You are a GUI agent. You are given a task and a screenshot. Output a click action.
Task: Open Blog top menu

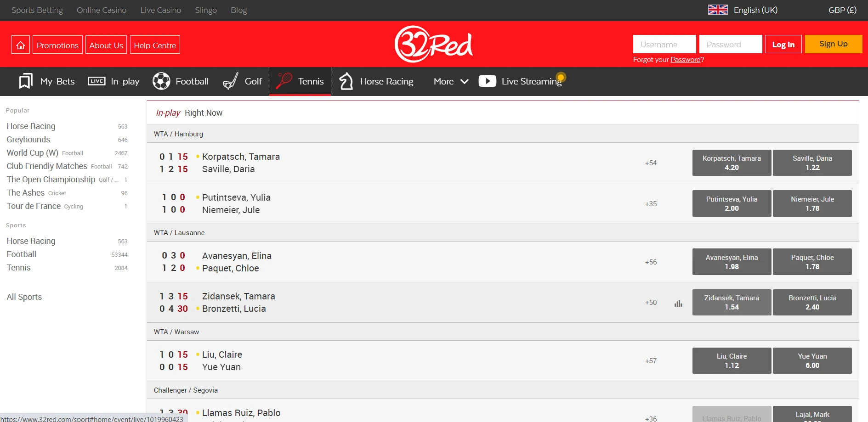point(239,10)
